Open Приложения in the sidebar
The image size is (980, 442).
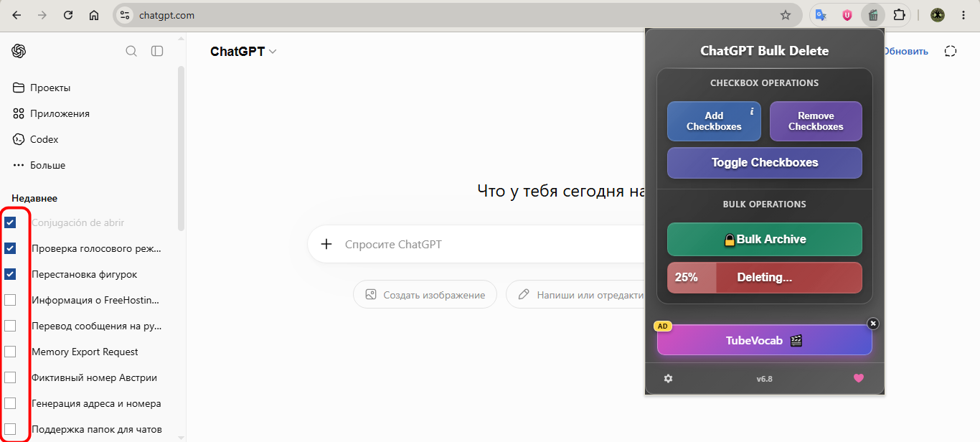(52, 113)
